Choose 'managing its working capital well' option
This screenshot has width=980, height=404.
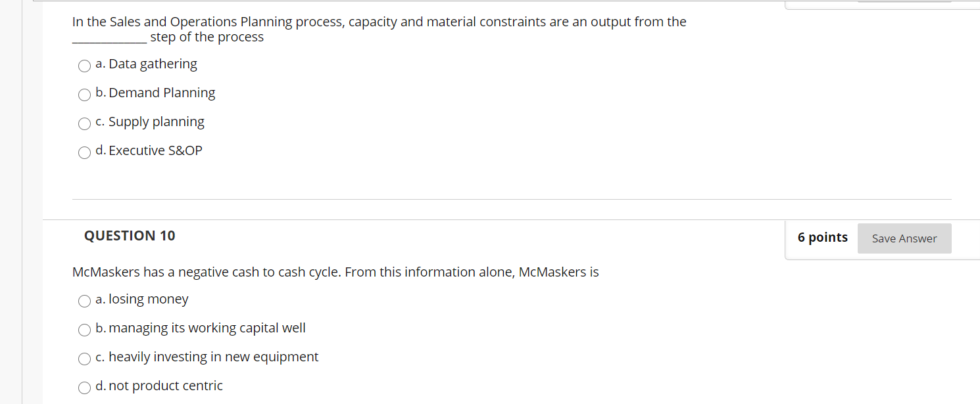84,330
